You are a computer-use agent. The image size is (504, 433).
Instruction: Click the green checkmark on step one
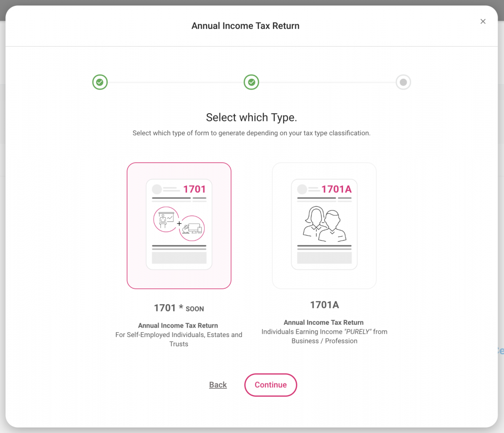click(x=100, y=82)
